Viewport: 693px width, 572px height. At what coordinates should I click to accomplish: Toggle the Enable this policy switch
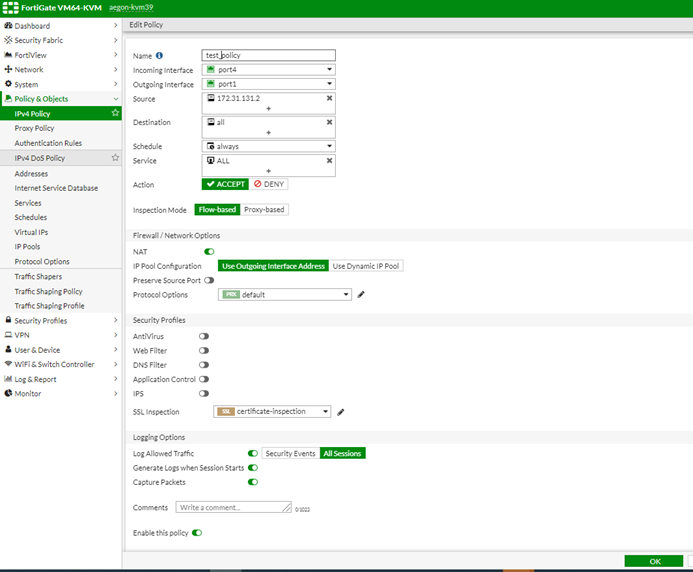click(197, 533)
